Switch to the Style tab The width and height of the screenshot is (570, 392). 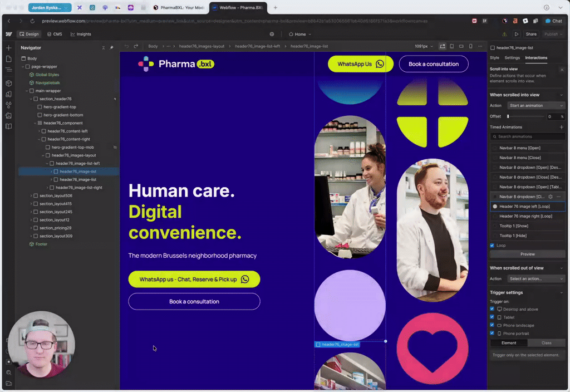click(494, 58)
